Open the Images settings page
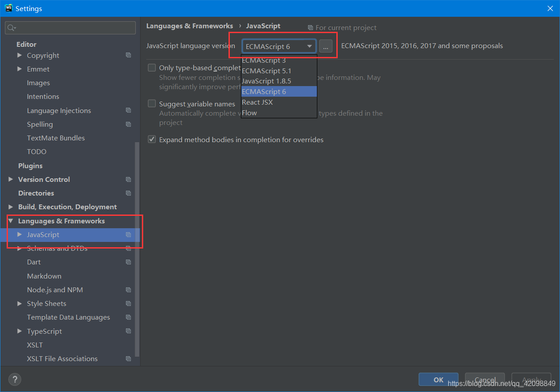560x392 pixels. click(x=38, y=83)
